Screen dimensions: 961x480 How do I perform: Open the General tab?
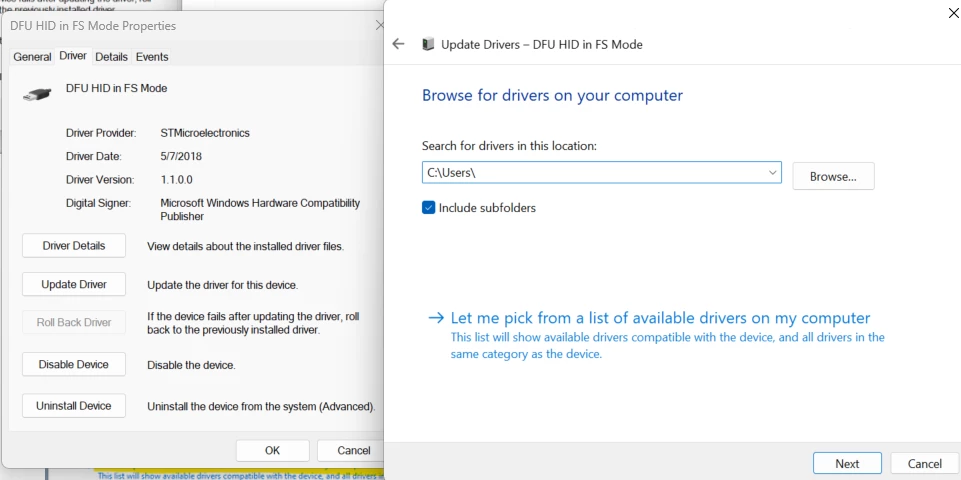[x=32, y=56]
